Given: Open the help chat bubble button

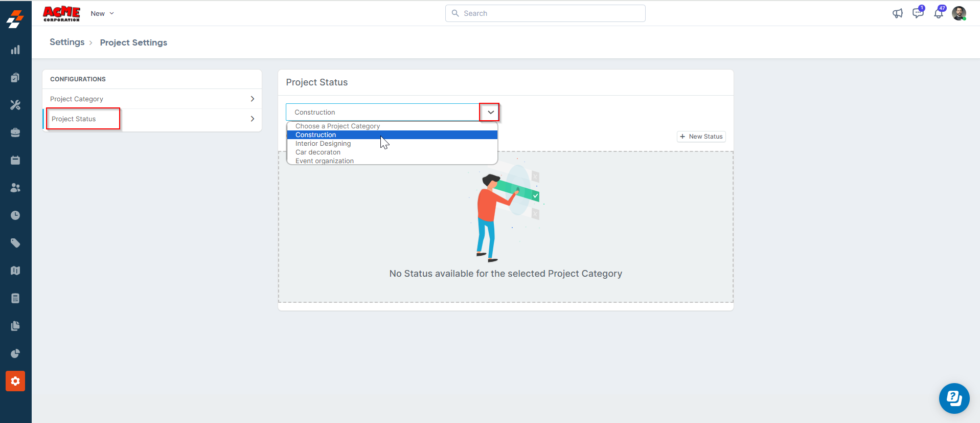Looking at the screenshot, I should point(954,398).
